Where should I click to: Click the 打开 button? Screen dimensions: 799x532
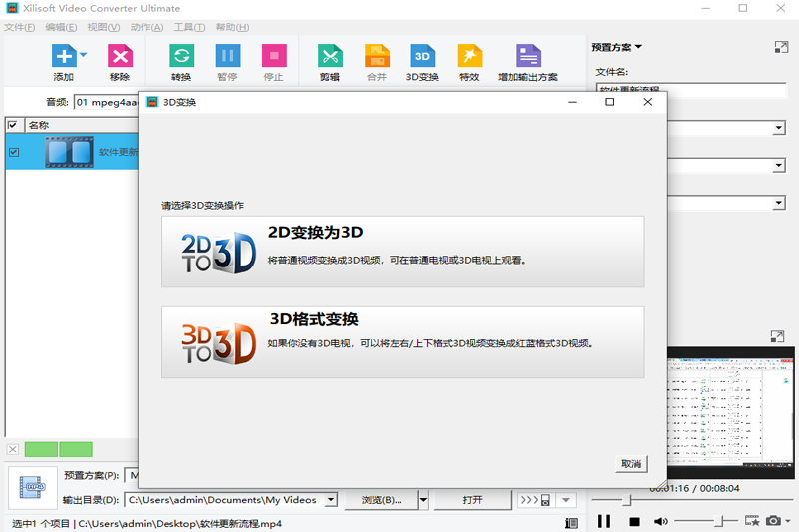[x=472, y=500]
